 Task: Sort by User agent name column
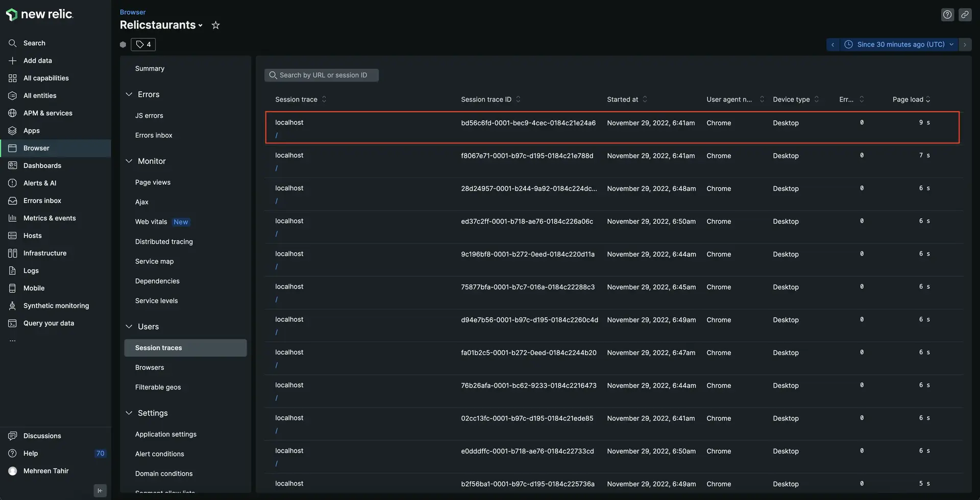pyautogui.click(x=735, y=99)
